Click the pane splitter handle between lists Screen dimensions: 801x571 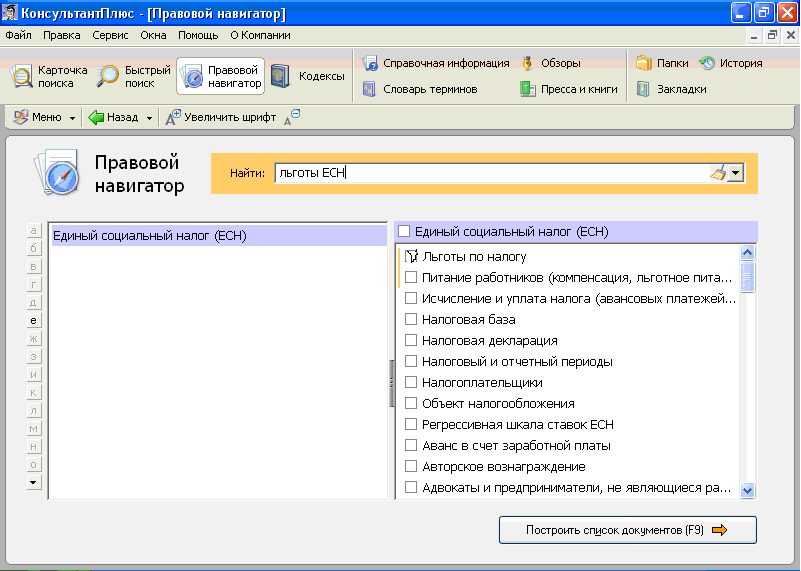(391, 383)
